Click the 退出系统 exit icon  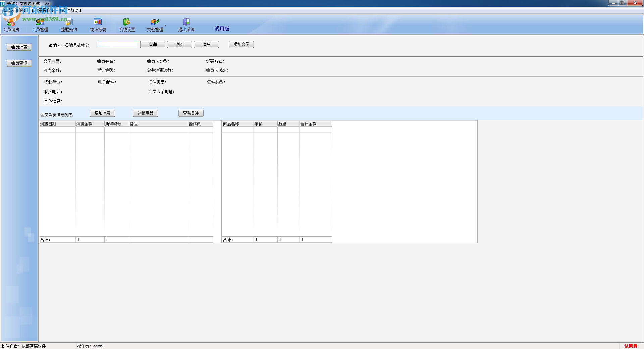pyautogui.click(x=186, y=25)
